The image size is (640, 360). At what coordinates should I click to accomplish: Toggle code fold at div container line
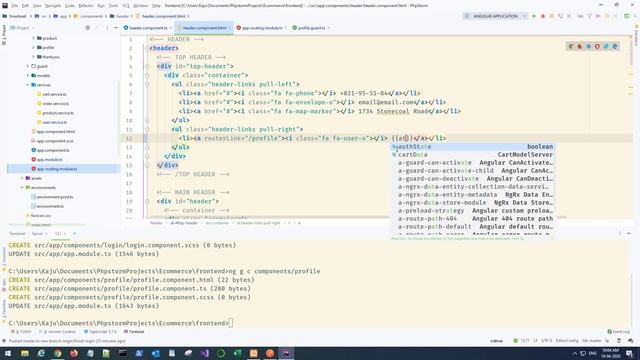(147, 75)
